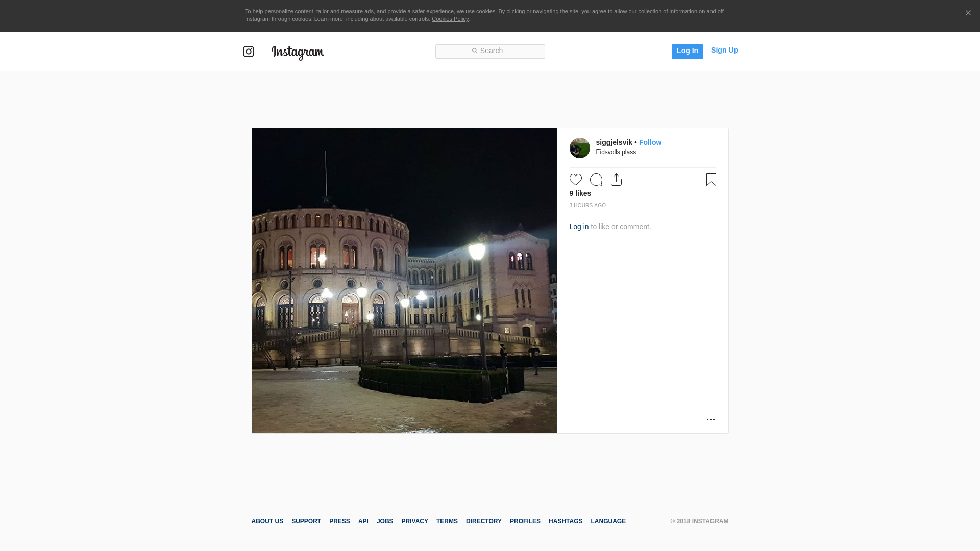The width and height of the screenshot is (980, 551).
Task: Click the heart like icon
Action: pyautogui.click(x=575, y=180)
